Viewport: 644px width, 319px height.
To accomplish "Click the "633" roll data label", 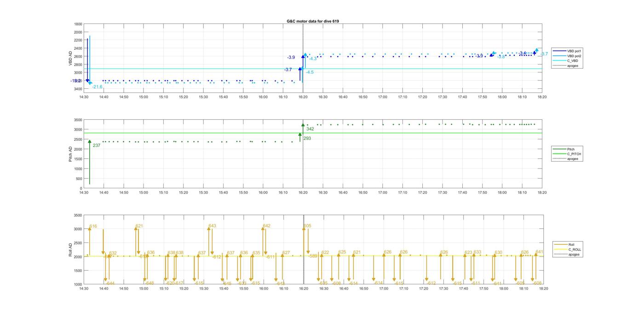I will (477, 252).
